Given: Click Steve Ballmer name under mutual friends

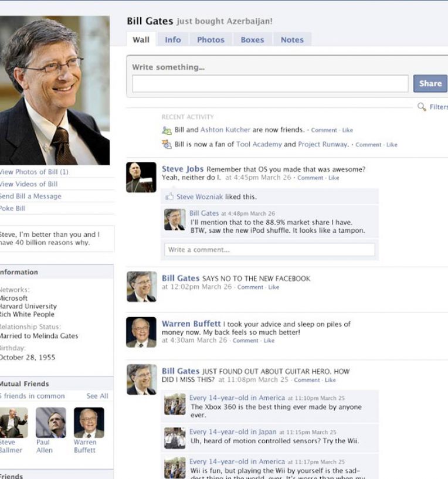Looking at the screenshot, I should tap(11, 446).
